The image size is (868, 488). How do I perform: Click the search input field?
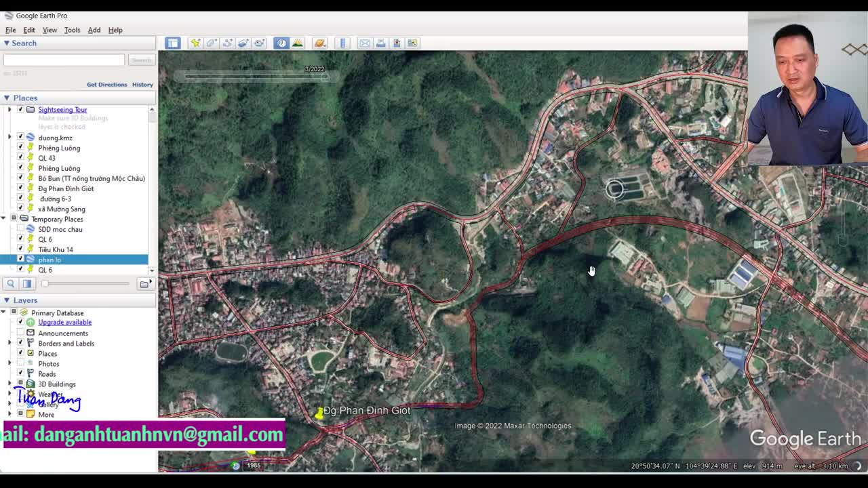64,60
